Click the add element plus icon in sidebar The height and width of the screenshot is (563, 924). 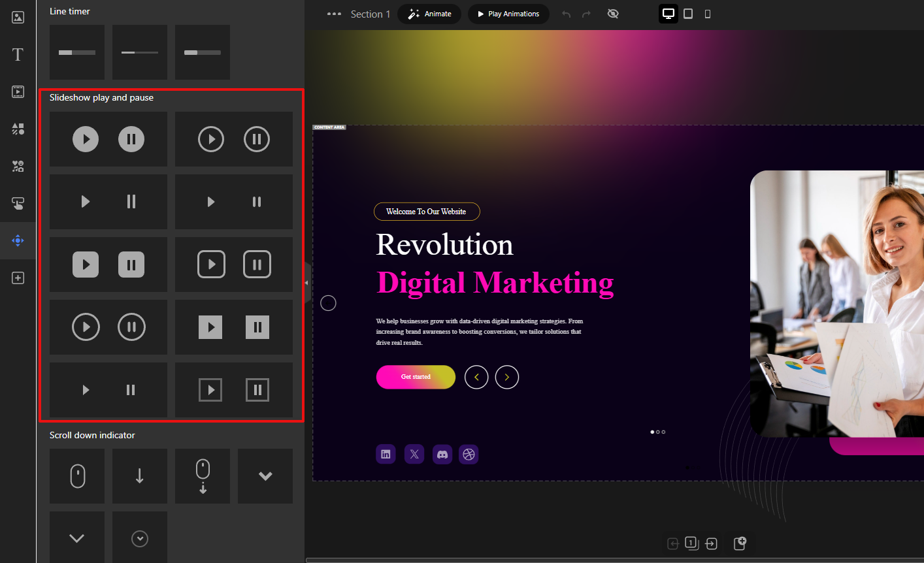pyautogui.click(x=18, y=278)
